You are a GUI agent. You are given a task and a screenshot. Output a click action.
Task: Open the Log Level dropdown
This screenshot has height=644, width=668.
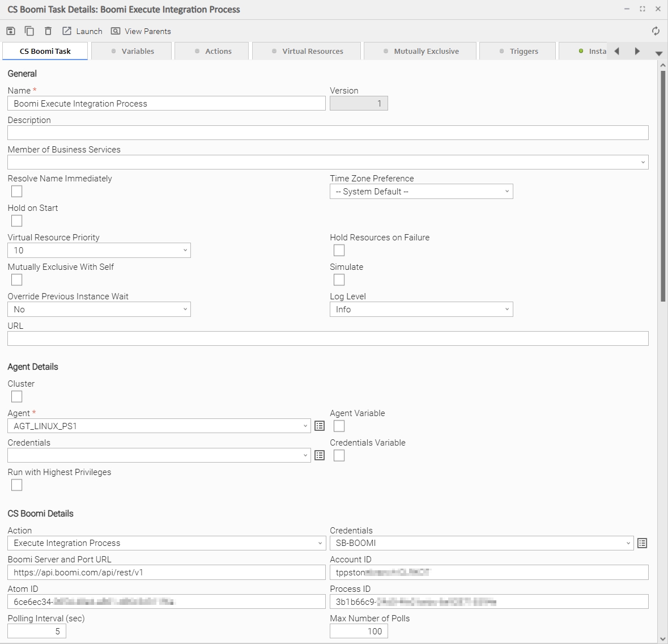coord(422,310)
